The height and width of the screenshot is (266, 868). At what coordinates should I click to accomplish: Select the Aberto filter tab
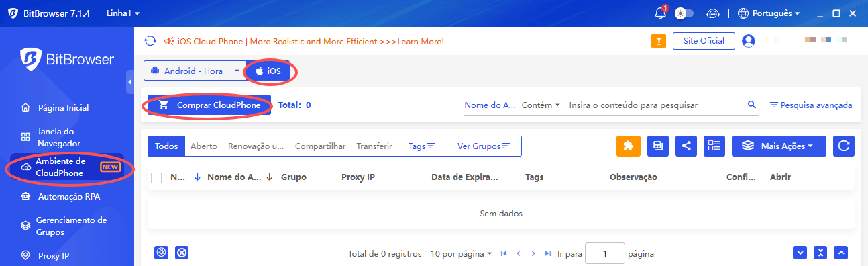click(x=204, y=146)
